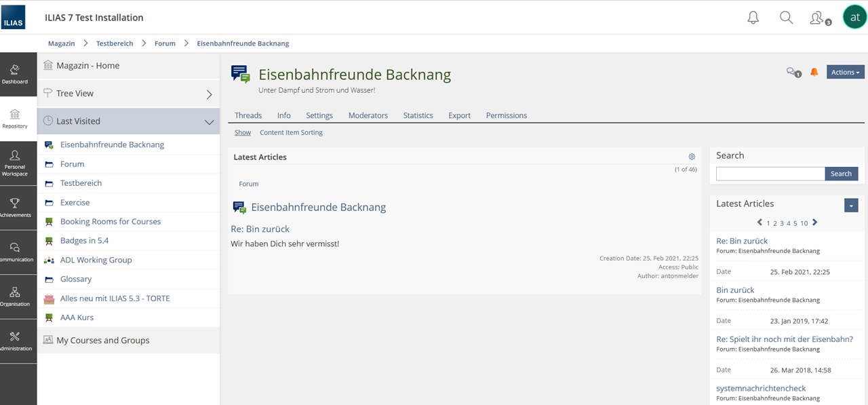Click the orange forum notification bell
Screen dimensions: 868x405
[x=814, y=72]
